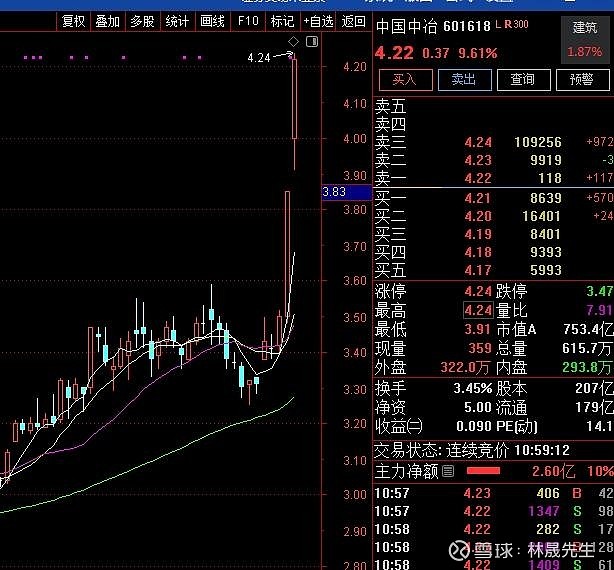This screenshot has width=614, height=570.
Task: Click the 买二 volume 16401
Action: click(x=542, y=216)
